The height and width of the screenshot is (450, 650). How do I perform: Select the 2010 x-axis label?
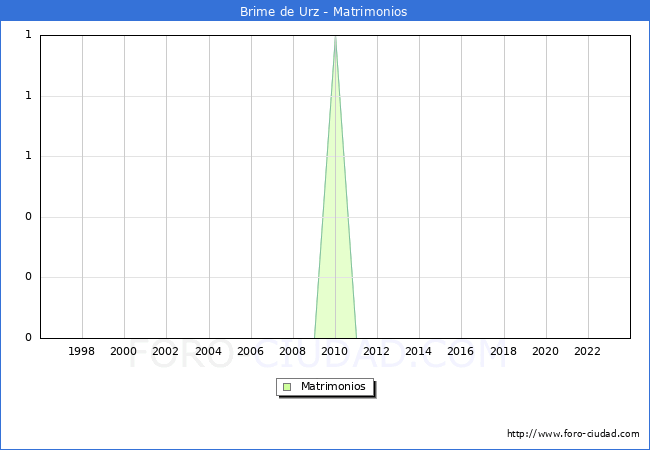(x=334, y=351)
